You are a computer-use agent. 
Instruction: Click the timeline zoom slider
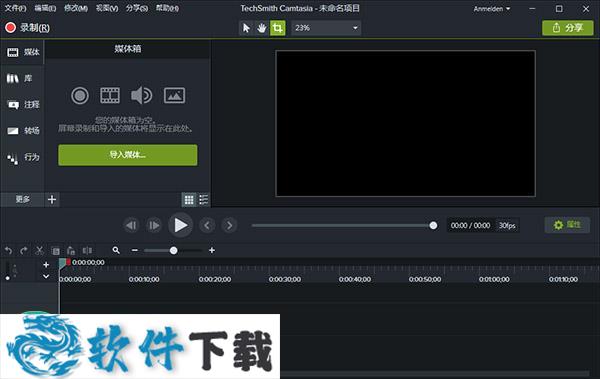tap(173, 250)
